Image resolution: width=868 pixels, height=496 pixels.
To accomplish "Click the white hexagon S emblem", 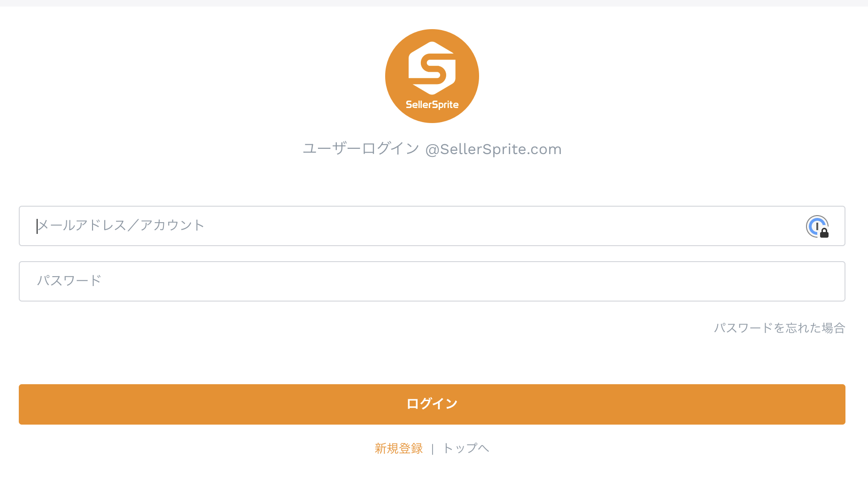I will click(x=432, y=68).
